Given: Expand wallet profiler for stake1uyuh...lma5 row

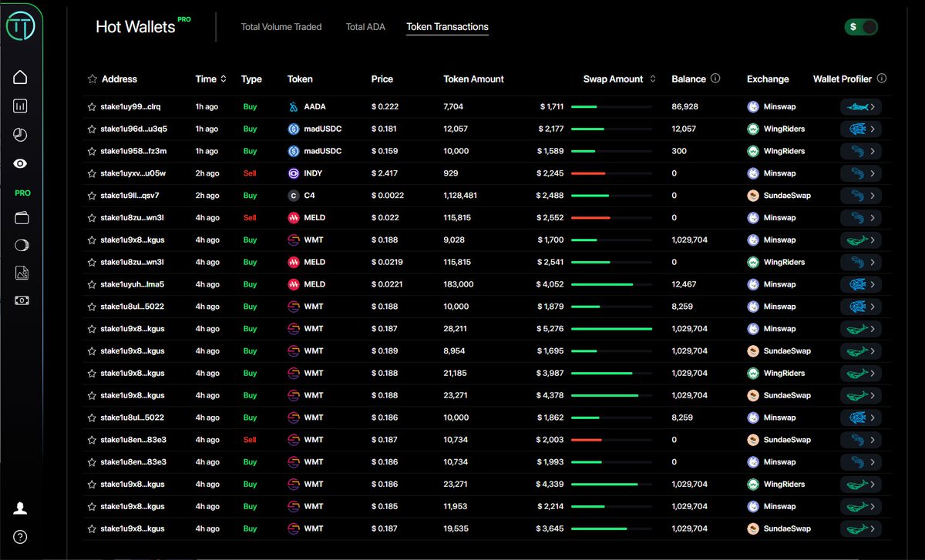Looking at the screenshot, I should pyautogui.click(x=861, y=284).
